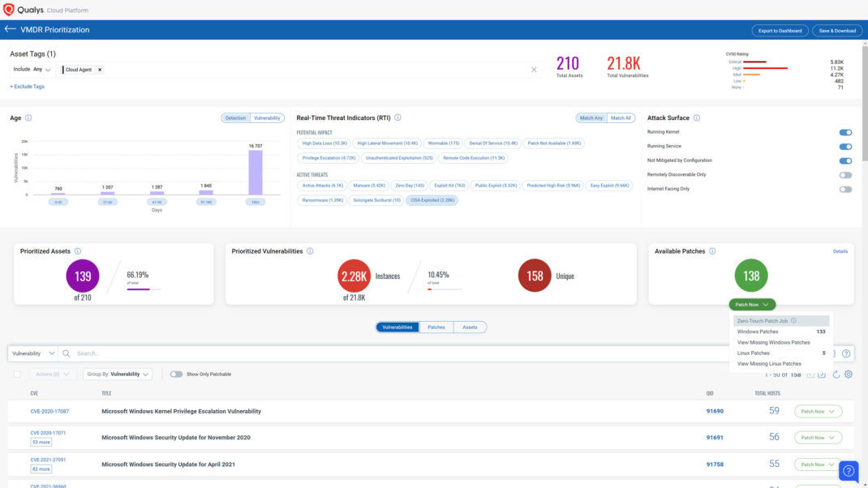
Task: Open the table settings gear icon
Action: point(848,375)
